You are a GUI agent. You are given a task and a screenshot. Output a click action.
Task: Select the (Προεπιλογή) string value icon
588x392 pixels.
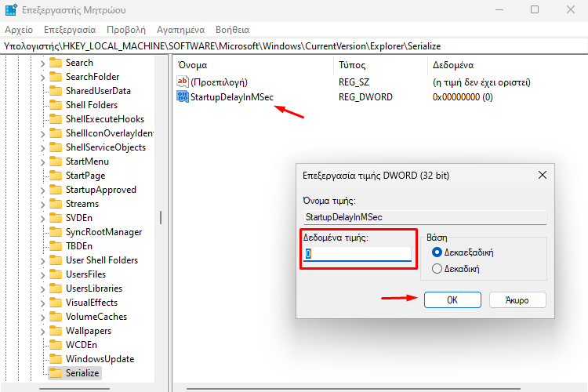point(182,82)
